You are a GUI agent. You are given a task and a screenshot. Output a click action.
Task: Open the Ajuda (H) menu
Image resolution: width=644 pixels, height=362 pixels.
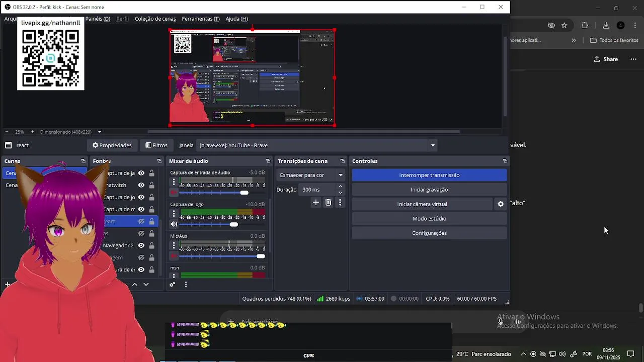236,19
